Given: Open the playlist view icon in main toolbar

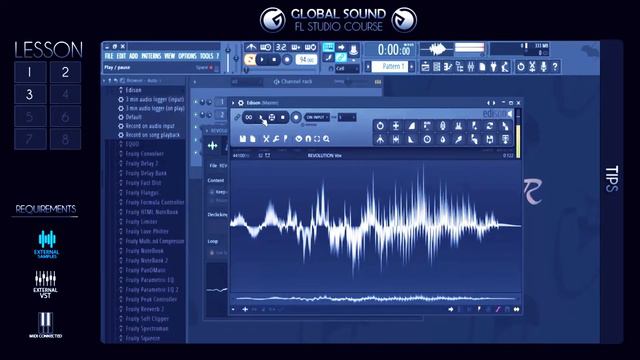Looking at the screenshot, I should pyautogui.click(x=425, y=67).
